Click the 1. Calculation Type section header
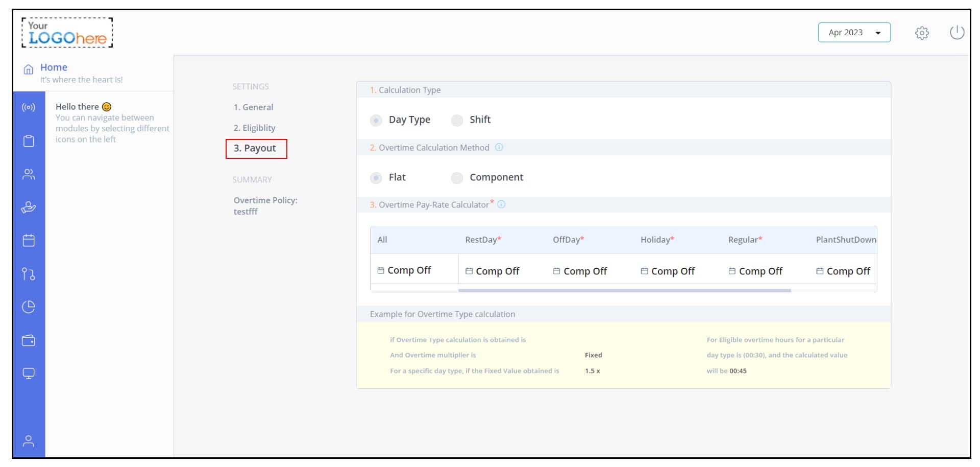Image resolution: width=980 pixels, height=467 pixels. tap(623, 90)
